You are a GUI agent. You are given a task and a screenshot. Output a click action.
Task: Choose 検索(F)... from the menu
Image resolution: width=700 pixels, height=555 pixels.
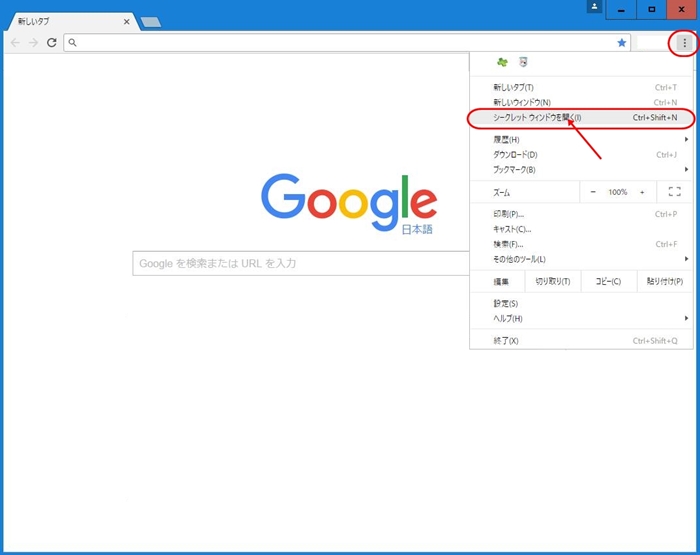tap(581, 244)
